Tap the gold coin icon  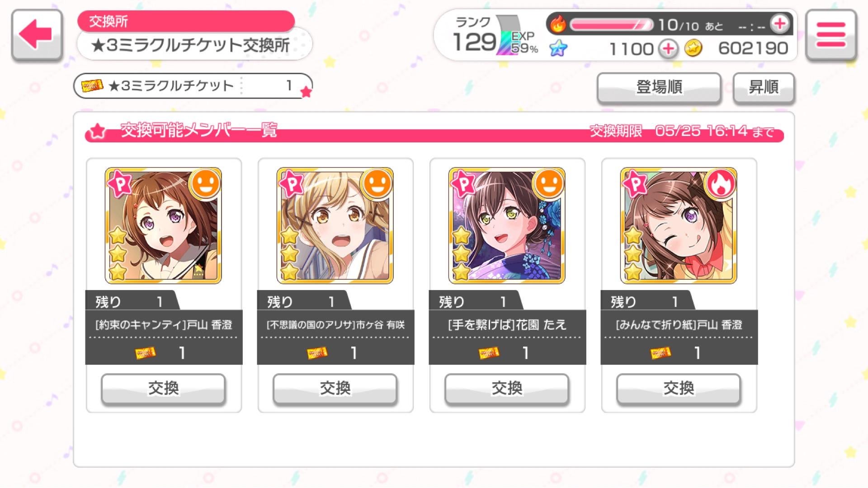(693, 48)
